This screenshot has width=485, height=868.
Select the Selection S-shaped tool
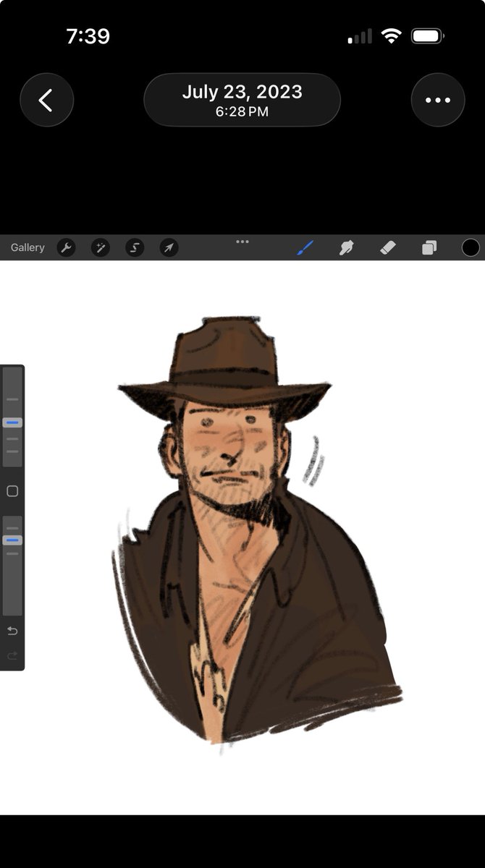[x=135, y=248]
